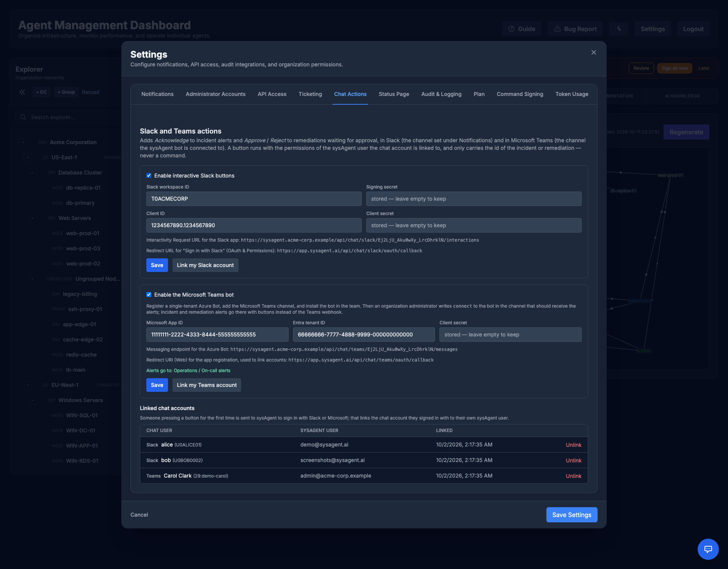This screenshot has width=728, height=569.
Task: Uncheck Enable interactive Slack buttons
Action: coord(149,176)
